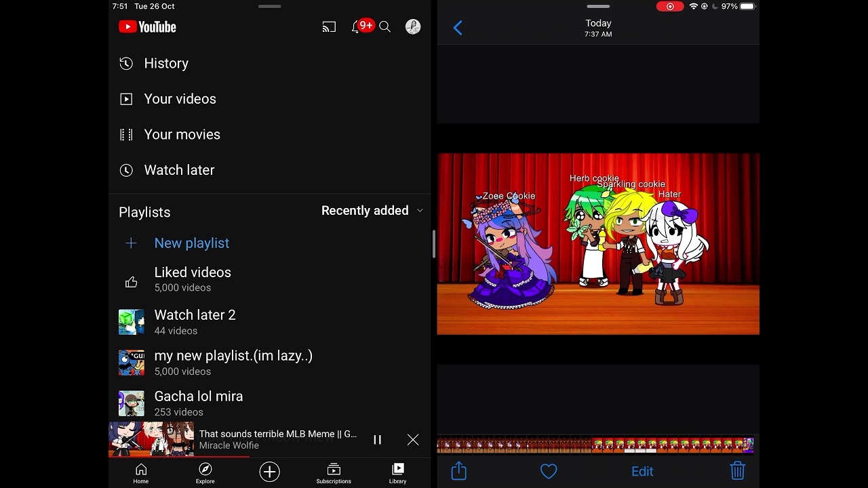
Task: Click the Your videos play icon
Action: click(x=126, y=99)
